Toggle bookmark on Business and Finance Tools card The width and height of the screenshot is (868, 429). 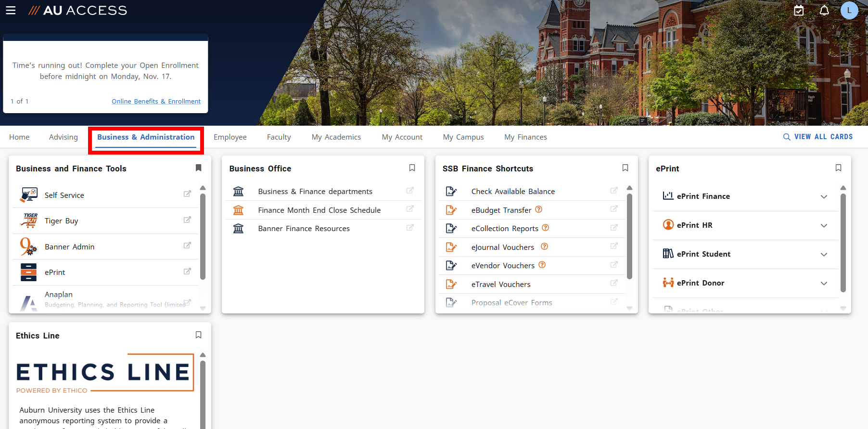click(198, 168)
